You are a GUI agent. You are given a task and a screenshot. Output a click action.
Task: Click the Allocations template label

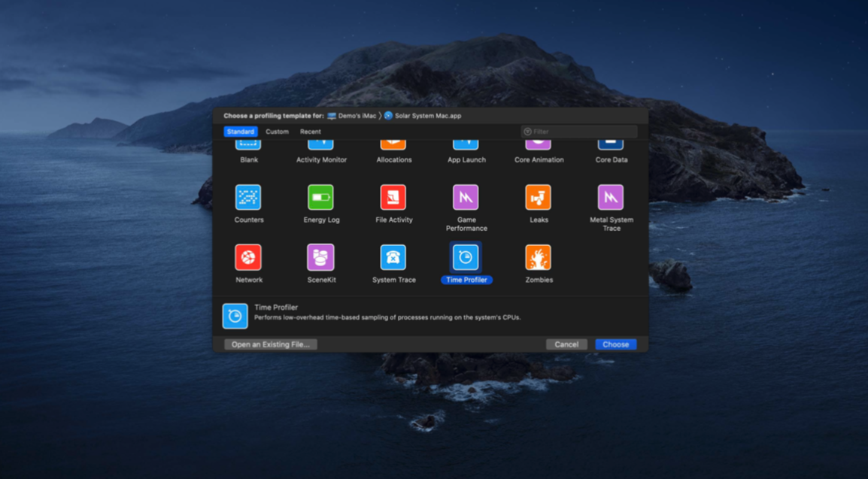pos(394,160)
